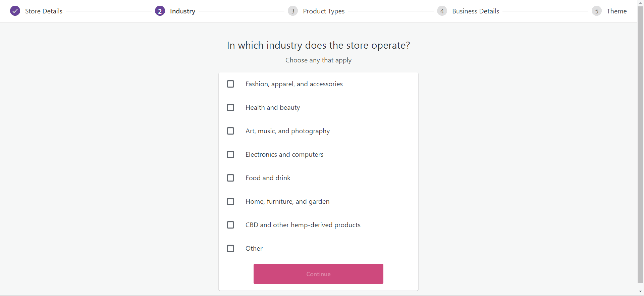The image size is (644, 296).
Task: Go to the Store Details step label
Action: (x=44, y=11)
